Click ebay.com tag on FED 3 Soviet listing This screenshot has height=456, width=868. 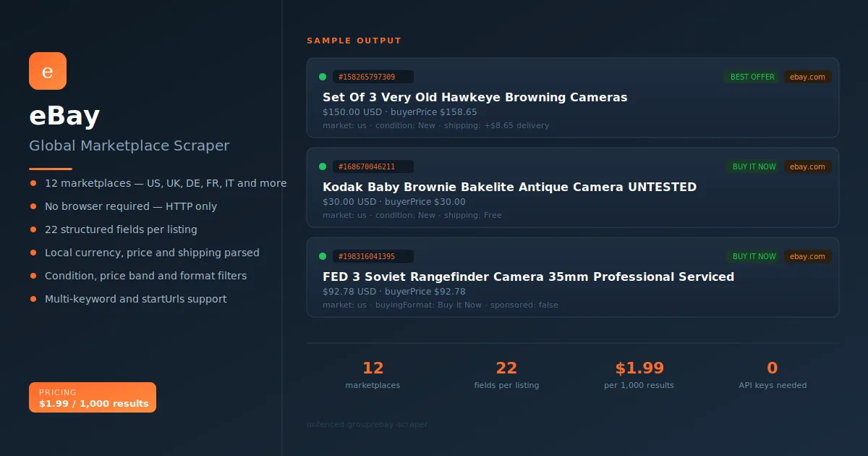pos(807,256)
